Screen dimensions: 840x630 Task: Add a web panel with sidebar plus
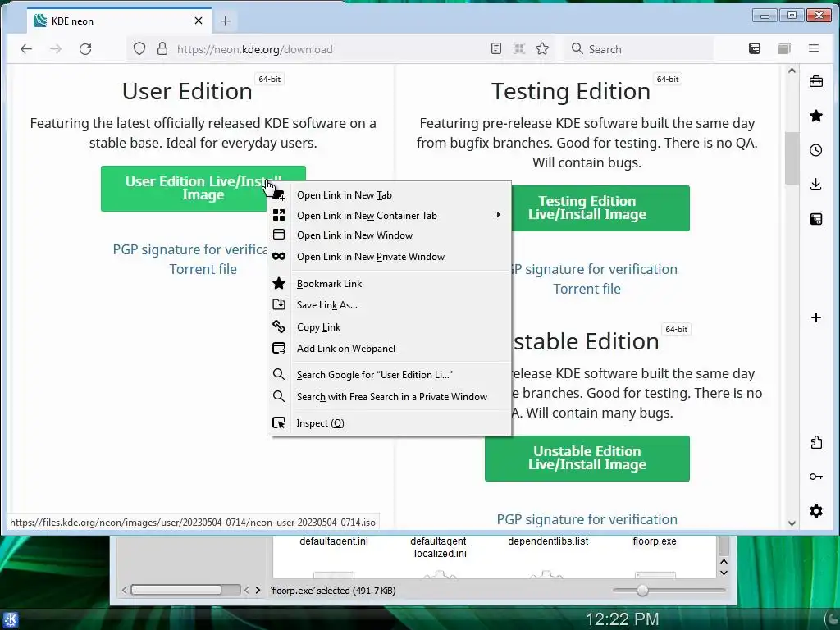[x=816, y=317]
